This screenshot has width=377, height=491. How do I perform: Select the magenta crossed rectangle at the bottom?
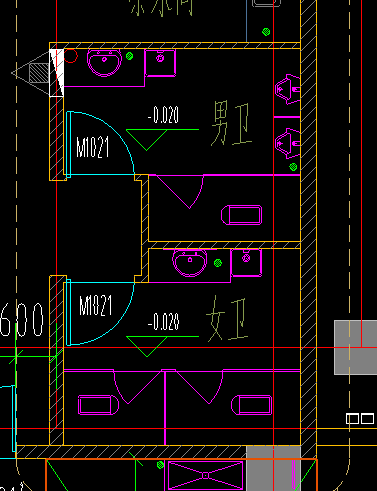(x=206, y=475)
